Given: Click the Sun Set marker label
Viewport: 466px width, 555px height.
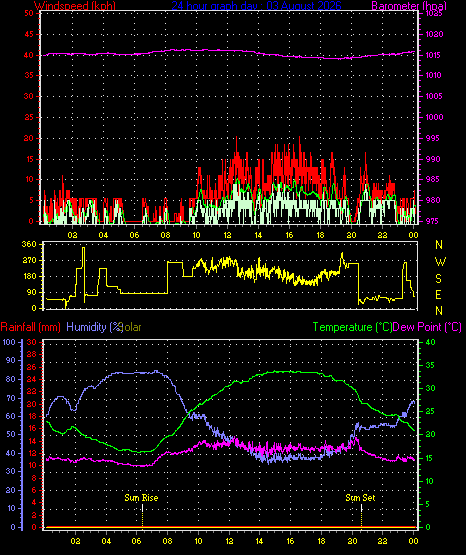Looking at the screenshot, I should [x=360, y=498].
